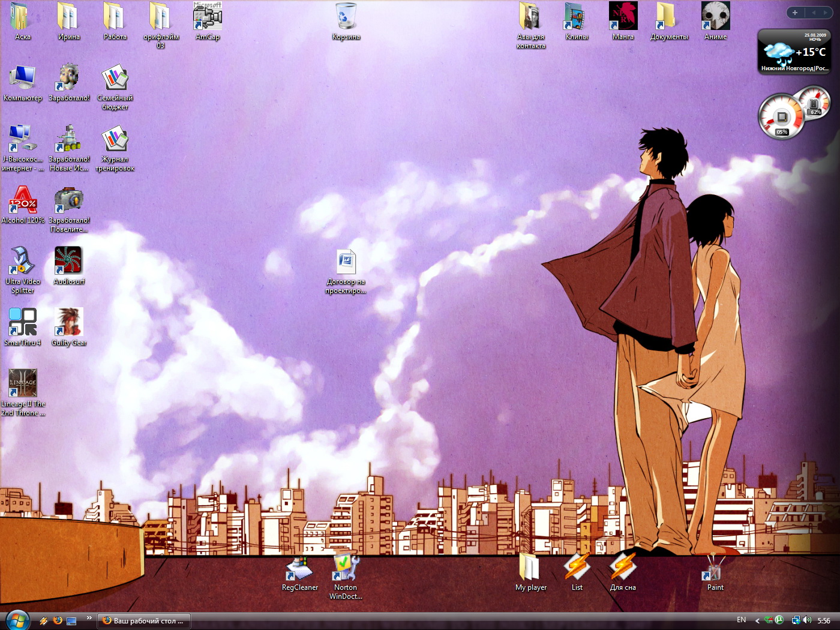Open Семейный бюджет file

click(115, 87)
